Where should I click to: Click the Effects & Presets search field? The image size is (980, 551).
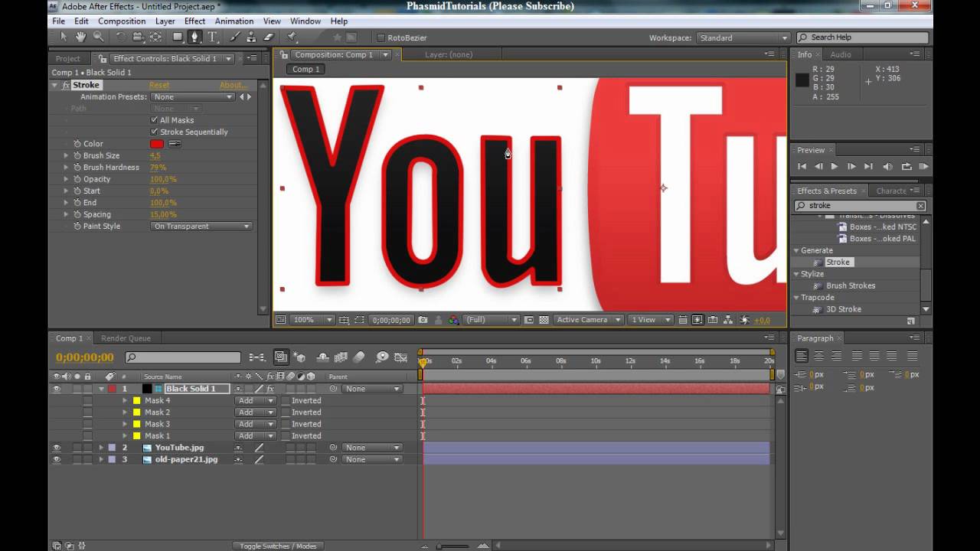861,206
